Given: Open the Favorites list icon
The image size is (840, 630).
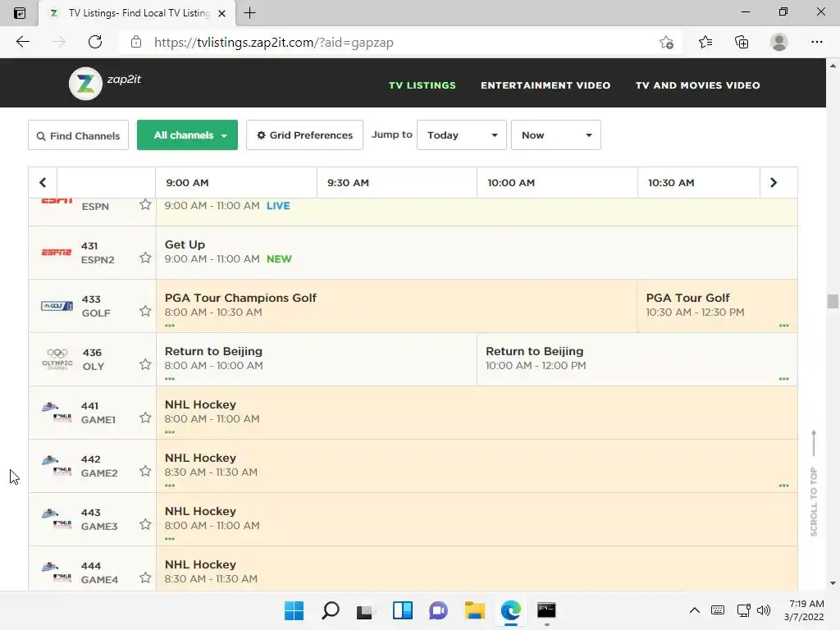Looking at the screenshot, I should [x=705, y=42].
